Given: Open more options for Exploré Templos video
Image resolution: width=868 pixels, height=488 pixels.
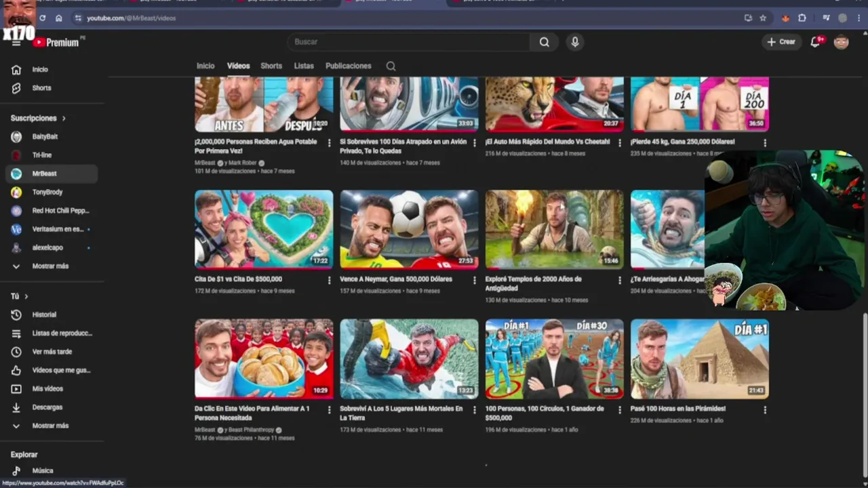Looking at the screenshot, I should (620, 280).
